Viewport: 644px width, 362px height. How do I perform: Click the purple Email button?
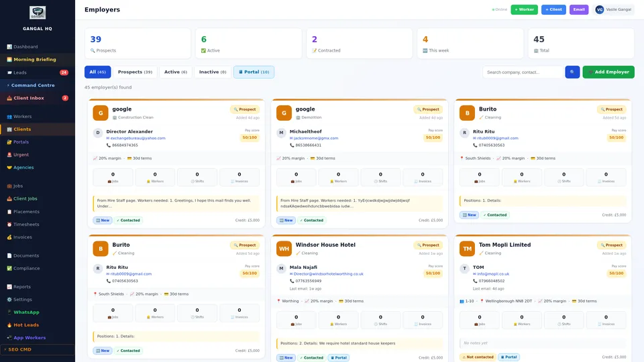(x=579, y=9)
